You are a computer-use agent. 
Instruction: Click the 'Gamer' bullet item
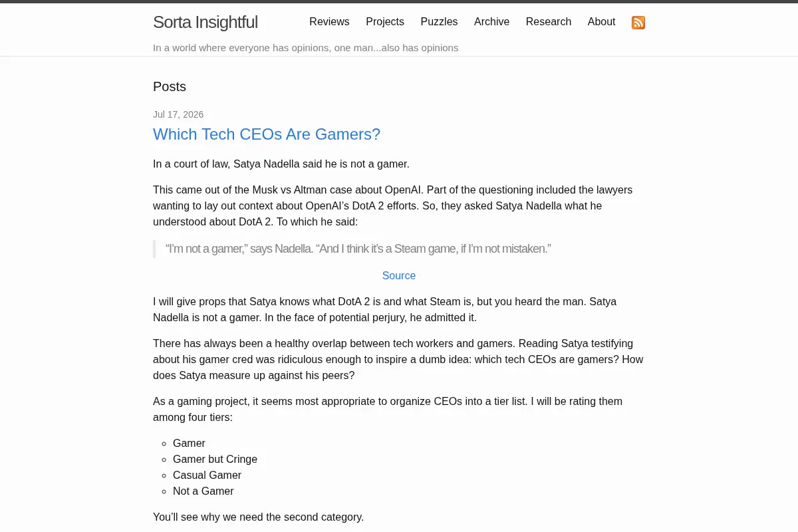click(x=189, y=443)
